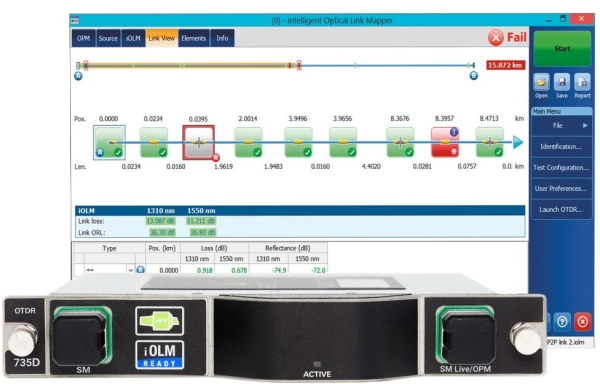Click the B end marker on link overview
Screen dimensions: 600x384
coord(473,76)
